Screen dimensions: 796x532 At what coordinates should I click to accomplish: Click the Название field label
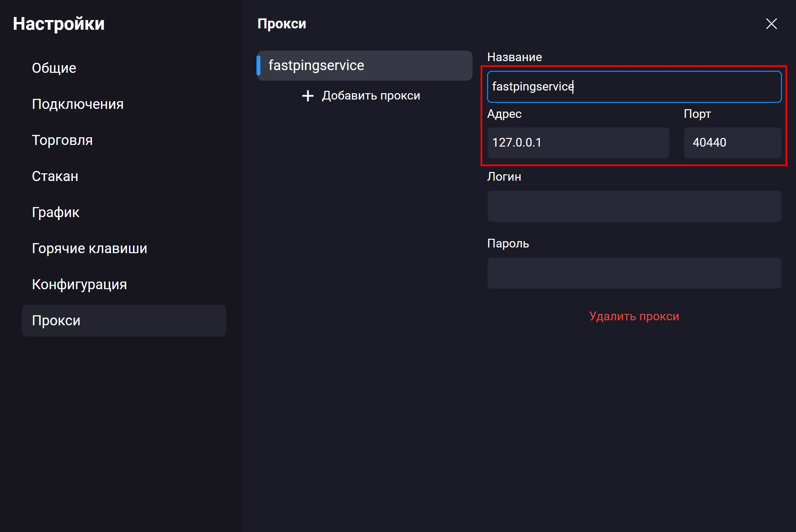click(514, 57)
